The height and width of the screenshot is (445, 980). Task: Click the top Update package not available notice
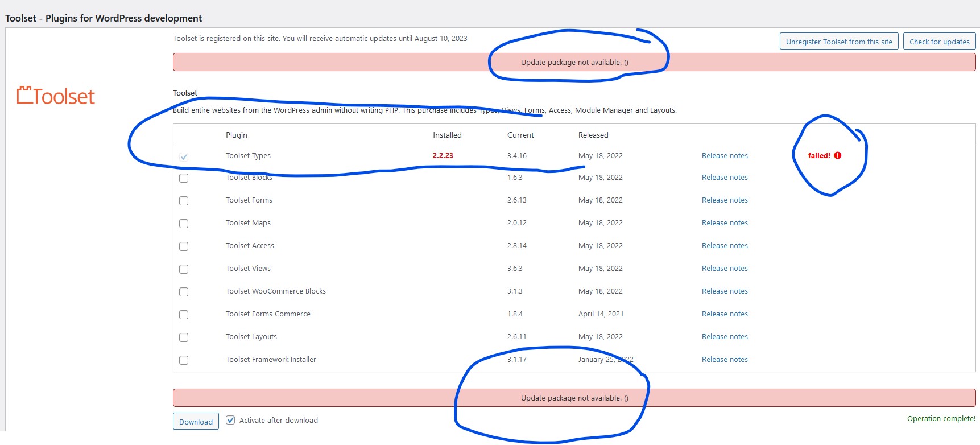pyautogui.click(x=574, y=63)
